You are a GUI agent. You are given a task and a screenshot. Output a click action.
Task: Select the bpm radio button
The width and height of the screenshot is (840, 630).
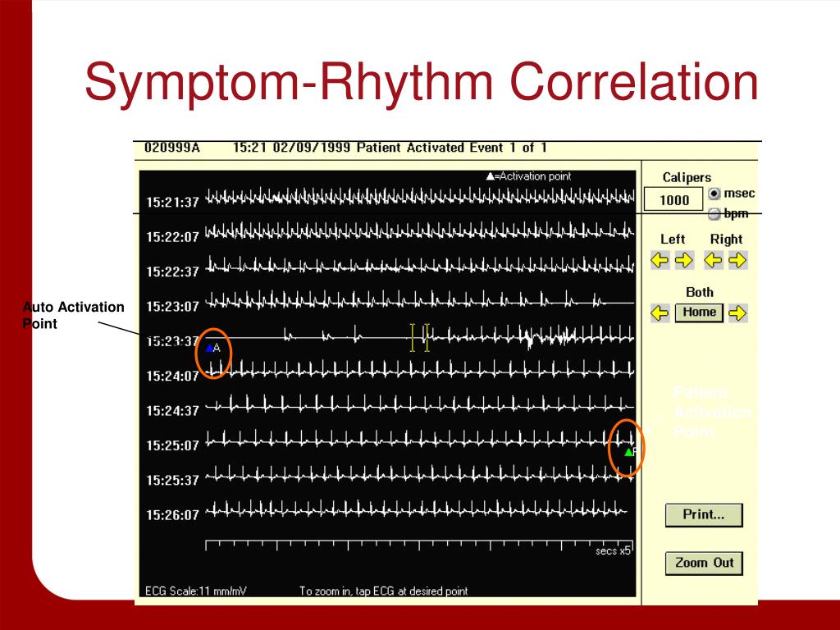pyautogui.click(x=714, y=214)
